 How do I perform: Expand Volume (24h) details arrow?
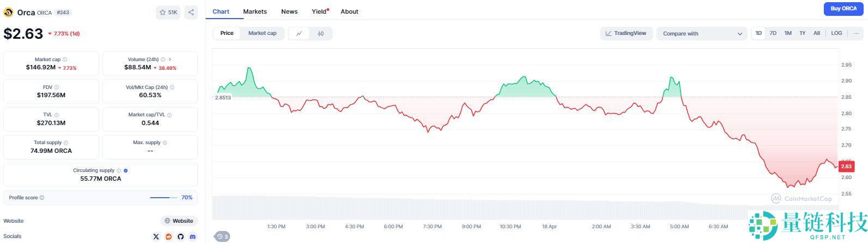[x=170, y=60]
